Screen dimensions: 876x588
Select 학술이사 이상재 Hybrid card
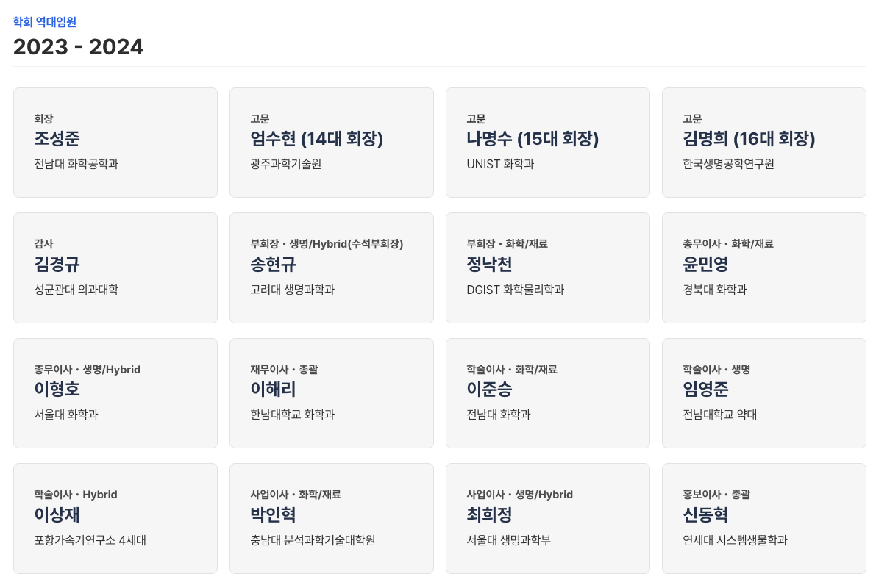[x=115, y=518]
